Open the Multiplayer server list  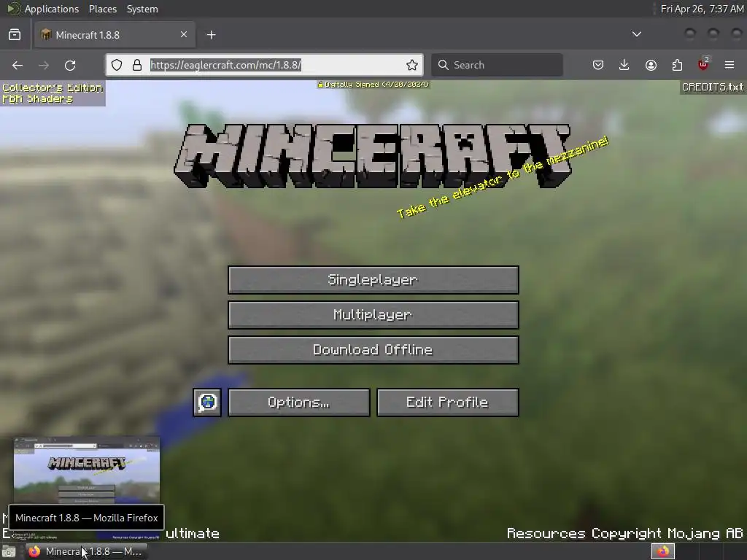tap(373, 315)
